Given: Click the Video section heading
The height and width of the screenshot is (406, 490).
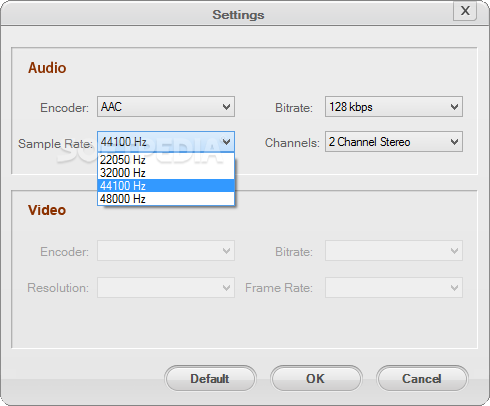Looking at the screenshot, I should [47, 210].
